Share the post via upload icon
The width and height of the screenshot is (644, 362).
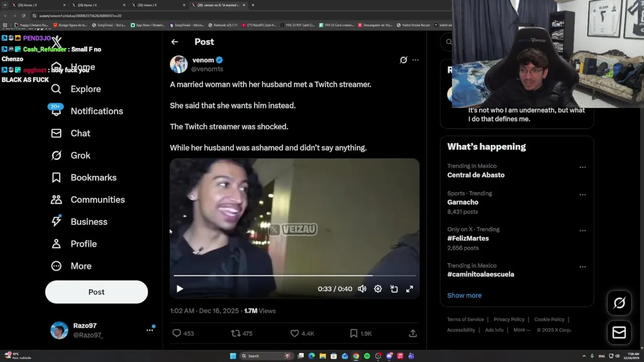click(413, 333)
